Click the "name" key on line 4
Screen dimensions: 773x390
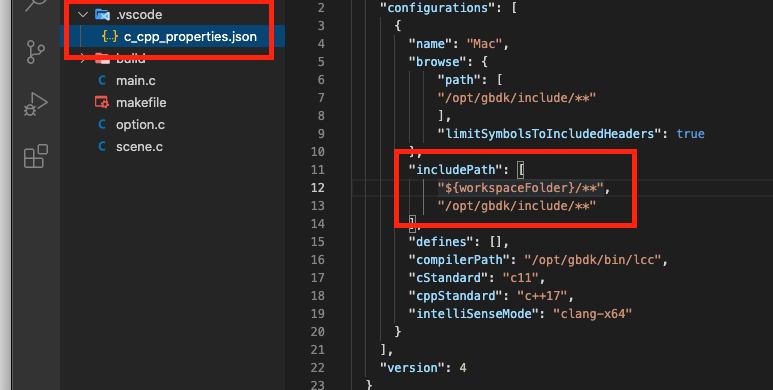pyautogui.click(x=430, y=44)
